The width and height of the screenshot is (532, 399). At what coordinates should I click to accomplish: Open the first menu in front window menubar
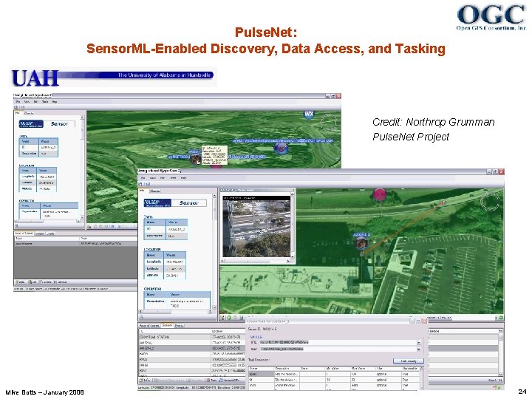pyautogui.click(x=143, y=178)
